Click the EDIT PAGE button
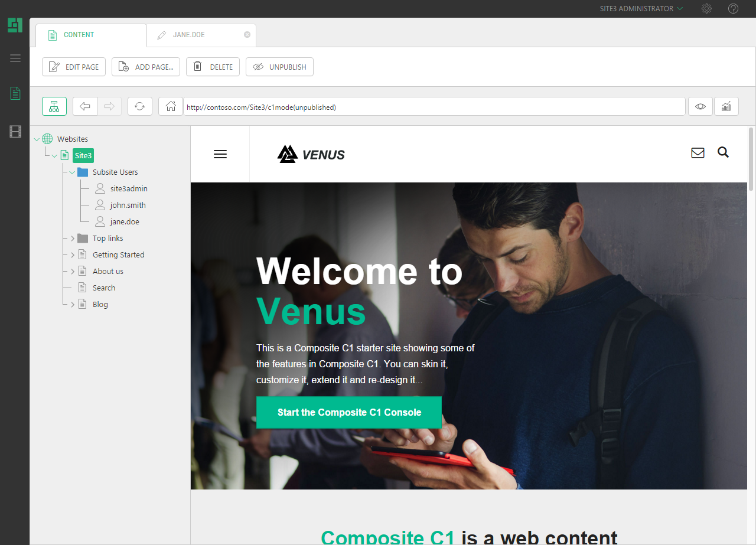756x545 pixels. tap(74, 67)
